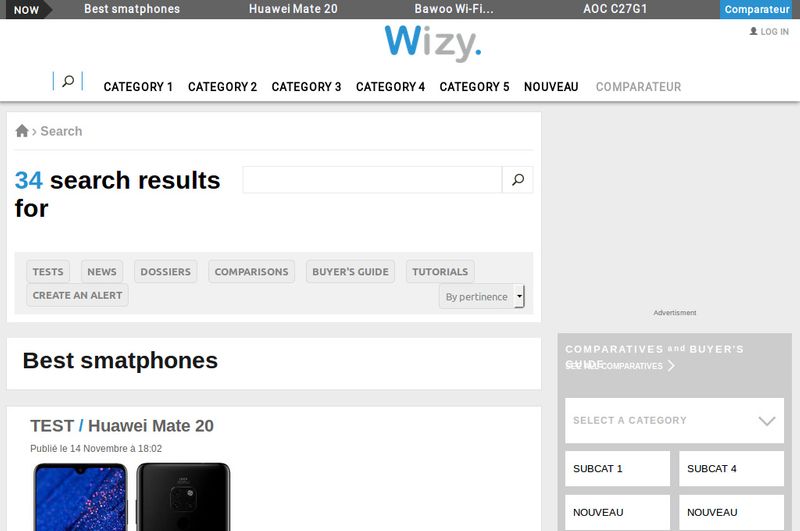800x531 pixels.
Task: Open the blue Huawei Mate 20 front image
Action: coord(81,497)
